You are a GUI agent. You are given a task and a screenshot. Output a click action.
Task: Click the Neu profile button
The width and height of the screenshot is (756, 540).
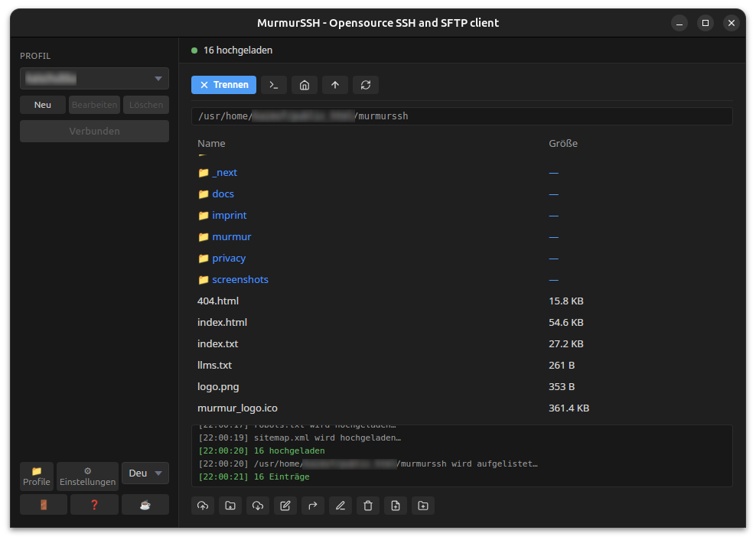click(x=43, y=105)
